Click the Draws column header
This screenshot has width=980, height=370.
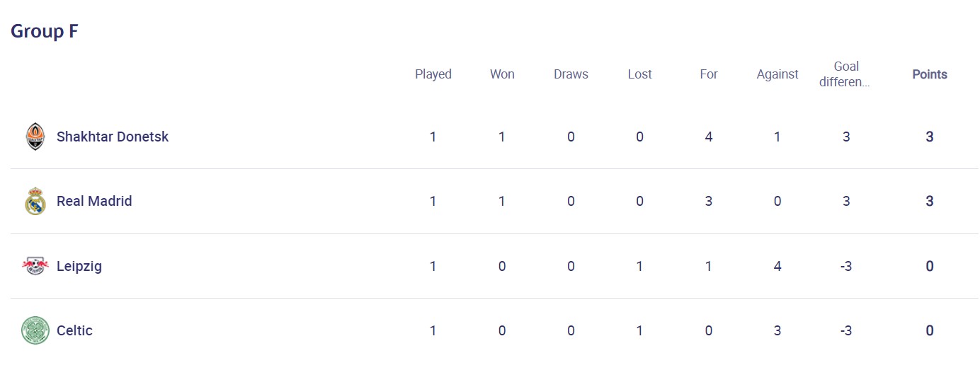click(x=571, y=74)
